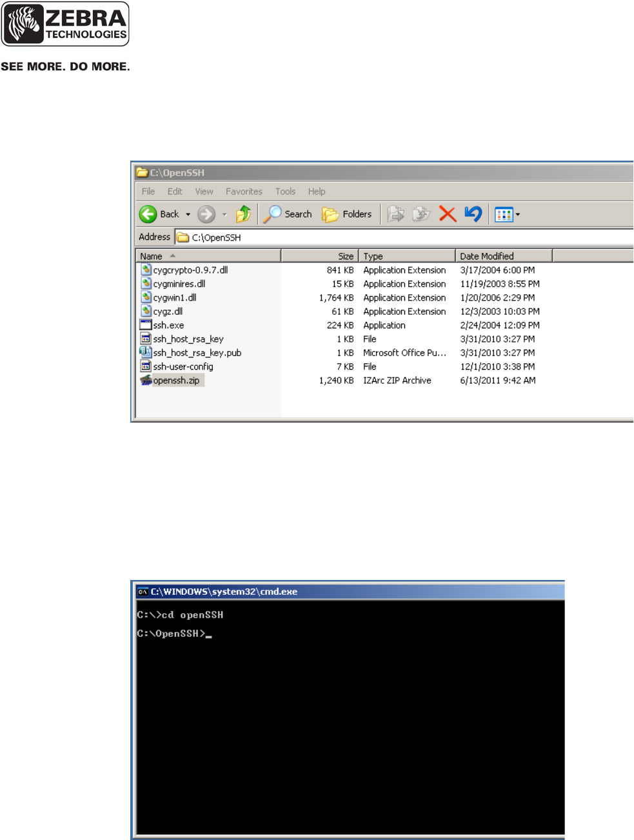This screenshot has height=840, width=634.
Task: Click the ssh_host_rsa_key file name
Action: click(x=188, y=339)
